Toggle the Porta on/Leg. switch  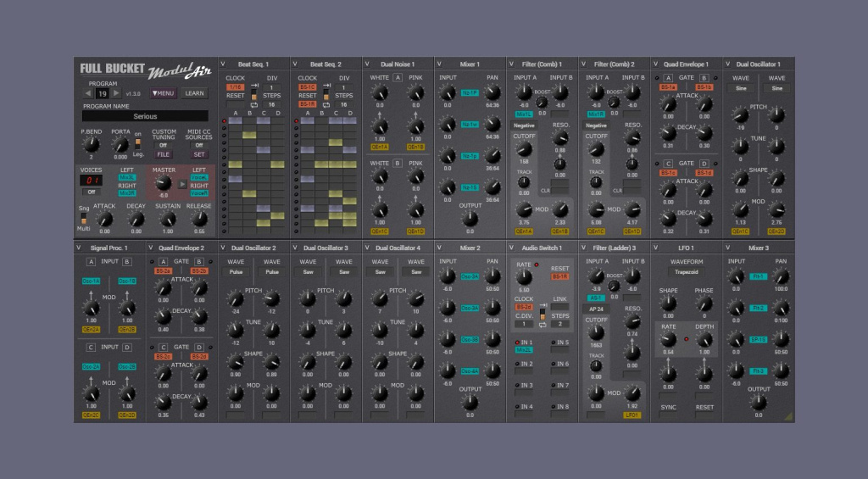point(138,144)
